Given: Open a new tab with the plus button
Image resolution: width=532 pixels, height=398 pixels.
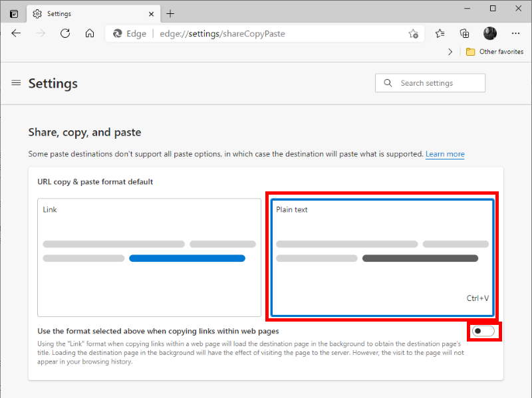Looking at the screenshot, I should pos(169,13).
